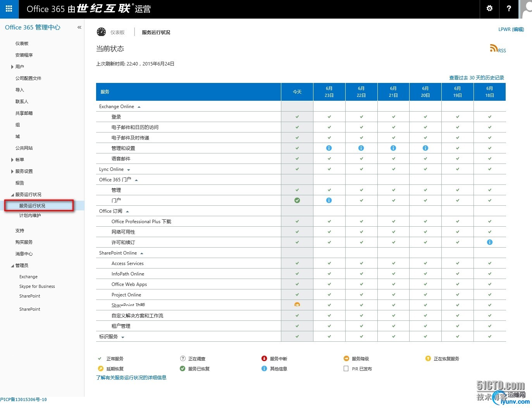Expand 服务设置 in the navigation

pyautogui.click(x=12, y=171)
